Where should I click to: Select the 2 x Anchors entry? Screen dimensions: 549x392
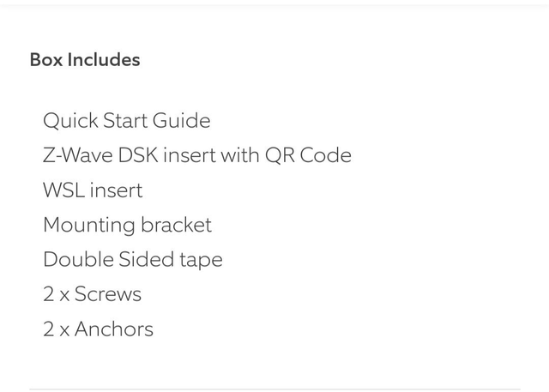[98, 329]
